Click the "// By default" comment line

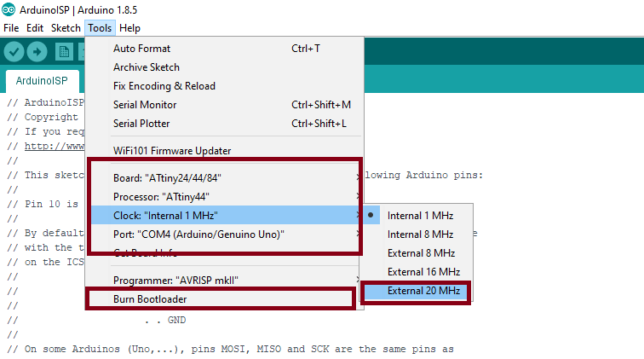(x=45, y=233)
